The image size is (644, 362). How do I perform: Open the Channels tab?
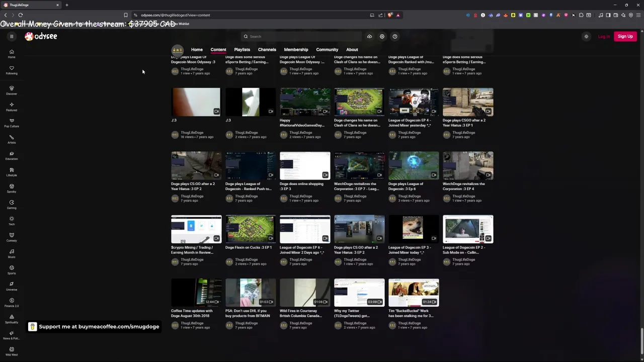tap(267, 50)
